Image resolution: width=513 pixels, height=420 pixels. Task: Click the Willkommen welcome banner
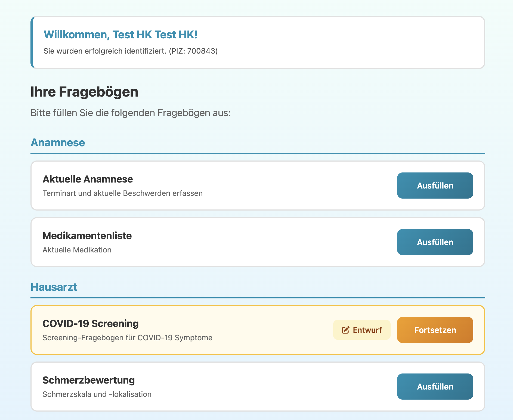[x=257, y=42]
